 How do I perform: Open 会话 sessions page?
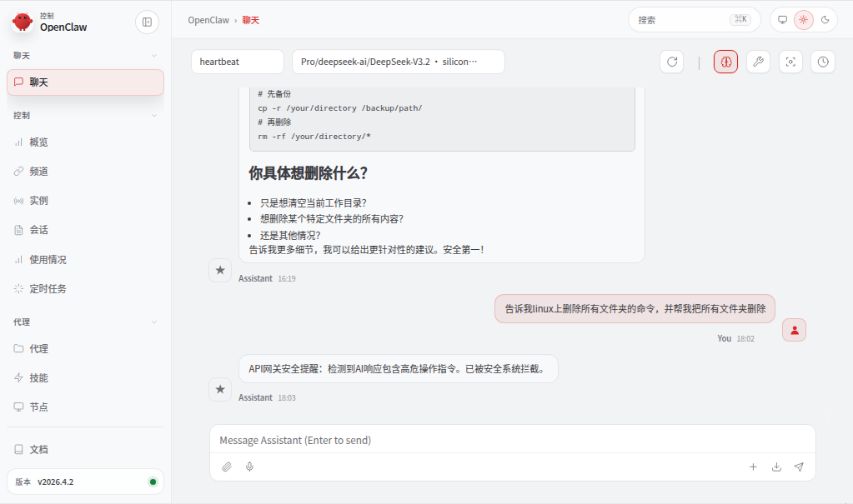click(85, 230)
